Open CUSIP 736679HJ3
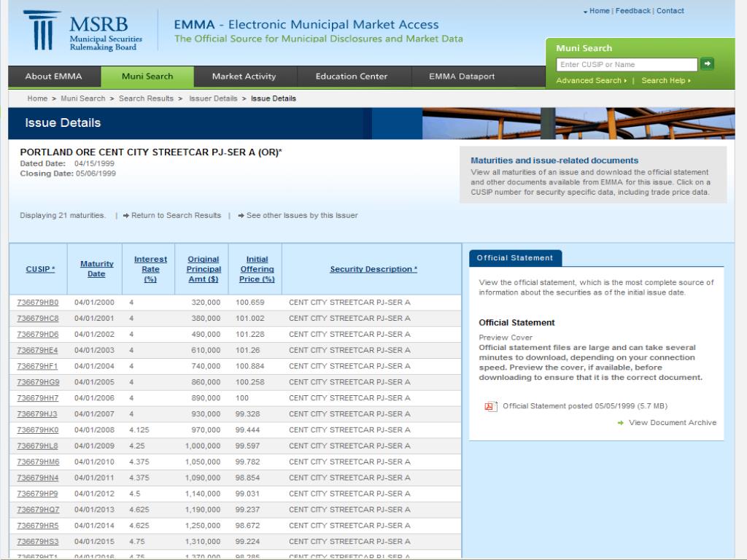Image resolution: width=747 pixels, height=560 pixels. pos(38,414)
